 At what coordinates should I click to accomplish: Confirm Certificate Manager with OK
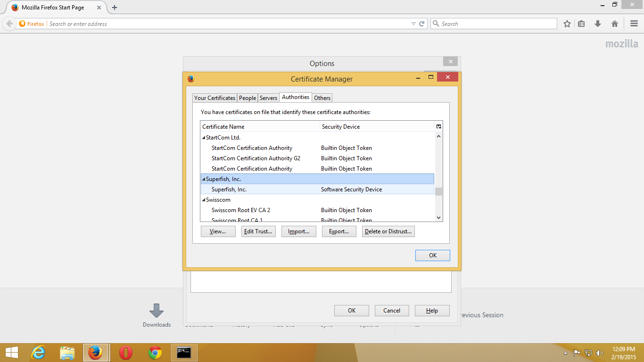433,255
